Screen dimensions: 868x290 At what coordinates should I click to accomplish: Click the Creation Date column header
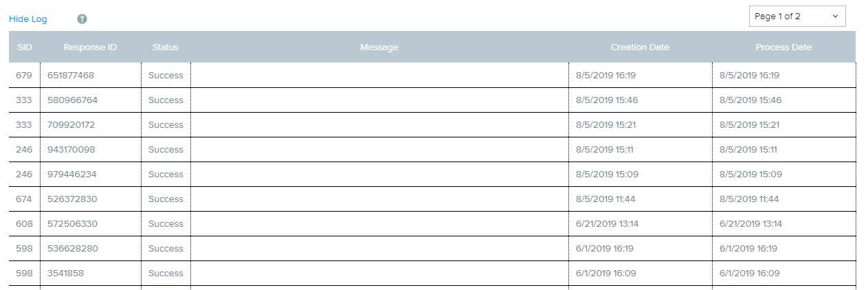(x=640, y=47)
